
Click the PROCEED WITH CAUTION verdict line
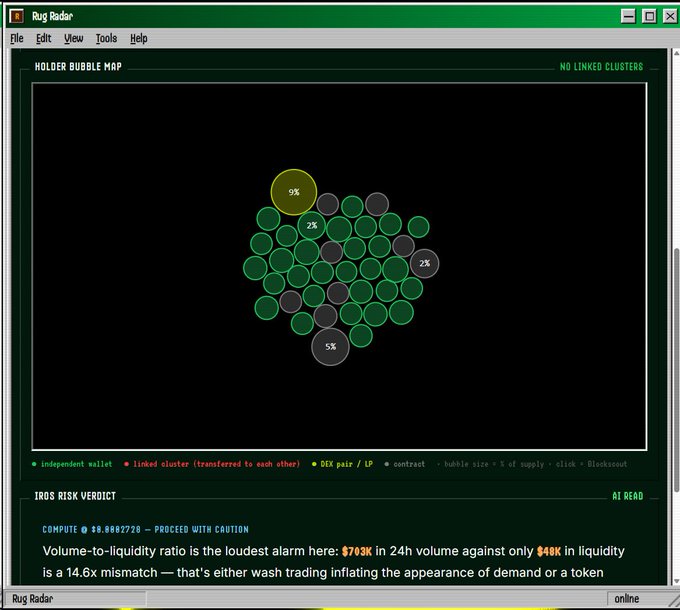point(146,529)
